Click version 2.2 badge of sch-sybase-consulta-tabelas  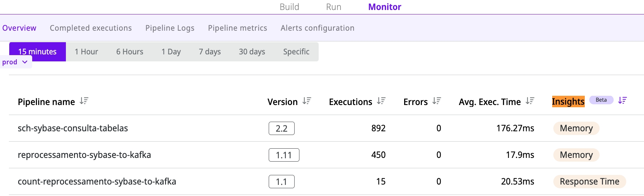point(281,128)
